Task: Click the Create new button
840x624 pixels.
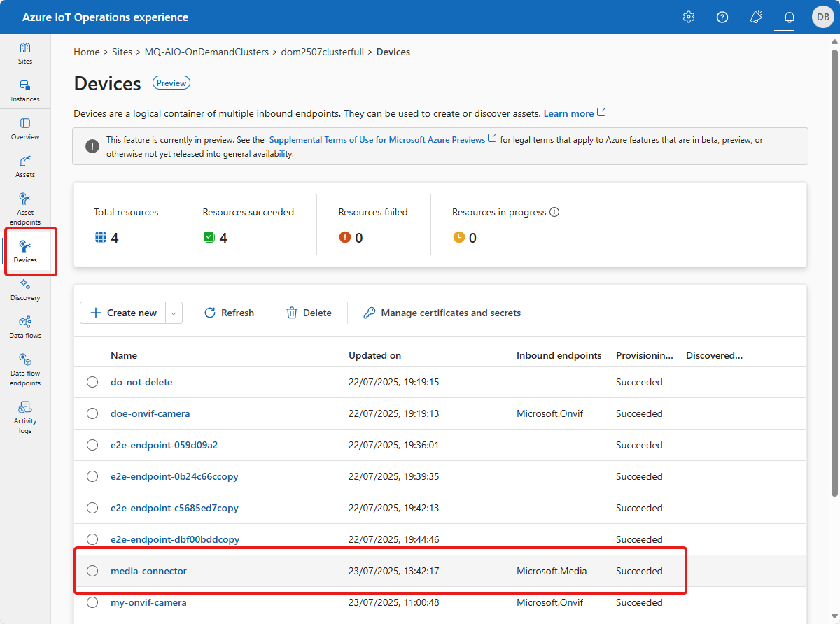Action: [123, 313]
